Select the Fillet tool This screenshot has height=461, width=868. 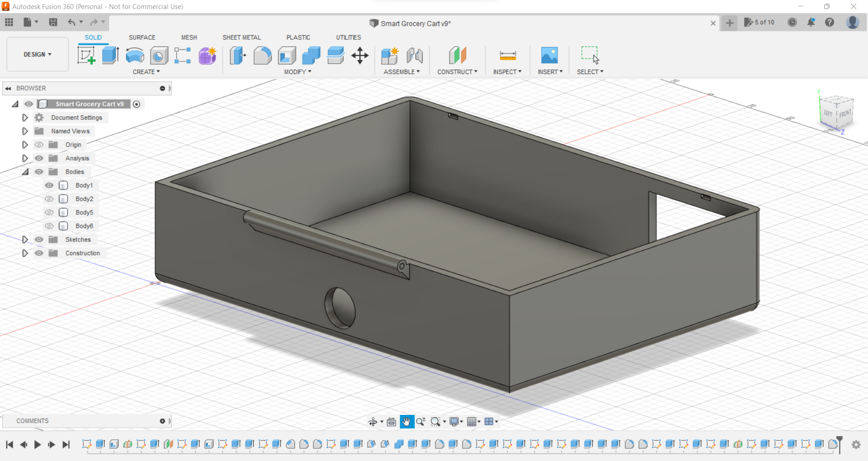point(263,55)
